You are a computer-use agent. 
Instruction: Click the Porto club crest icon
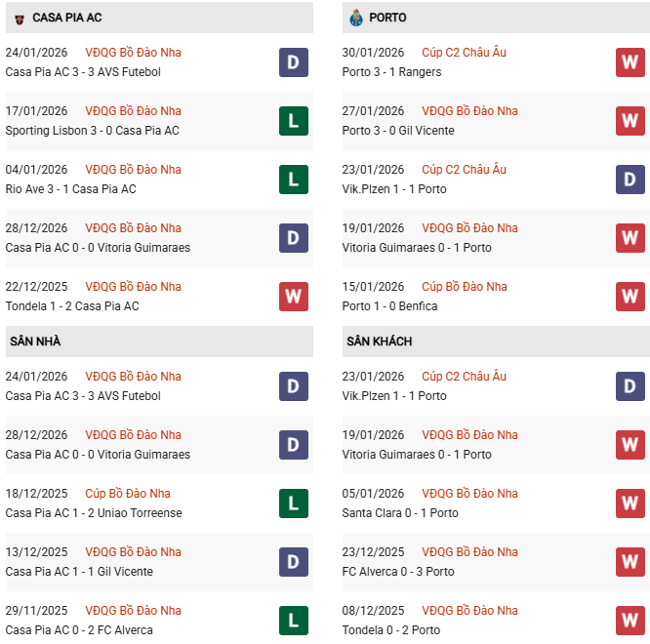[x=356, y=18]
